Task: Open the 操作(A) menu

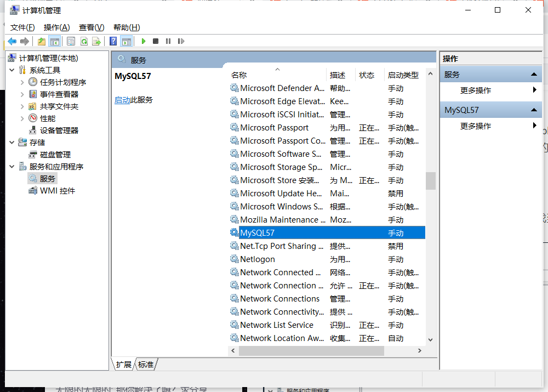Action: pyautogui.click(x=56, y=27)
